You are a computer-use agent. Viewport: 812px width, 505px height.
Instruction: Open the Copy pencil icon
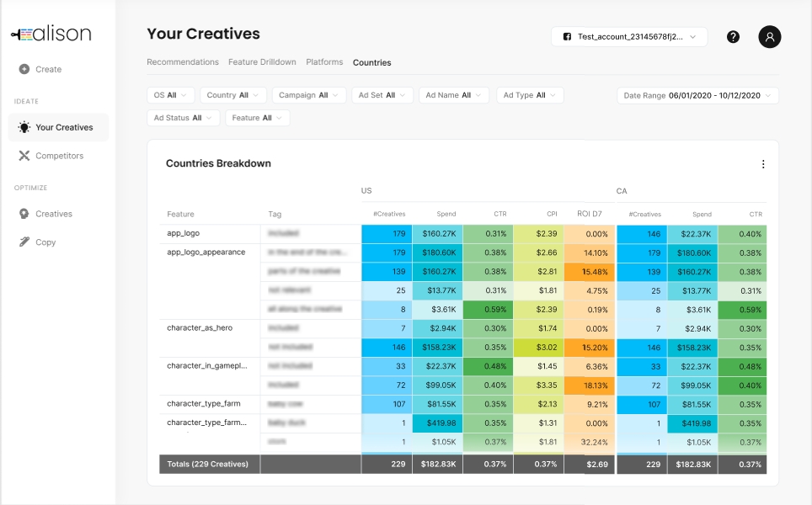[x=24, y=242]
